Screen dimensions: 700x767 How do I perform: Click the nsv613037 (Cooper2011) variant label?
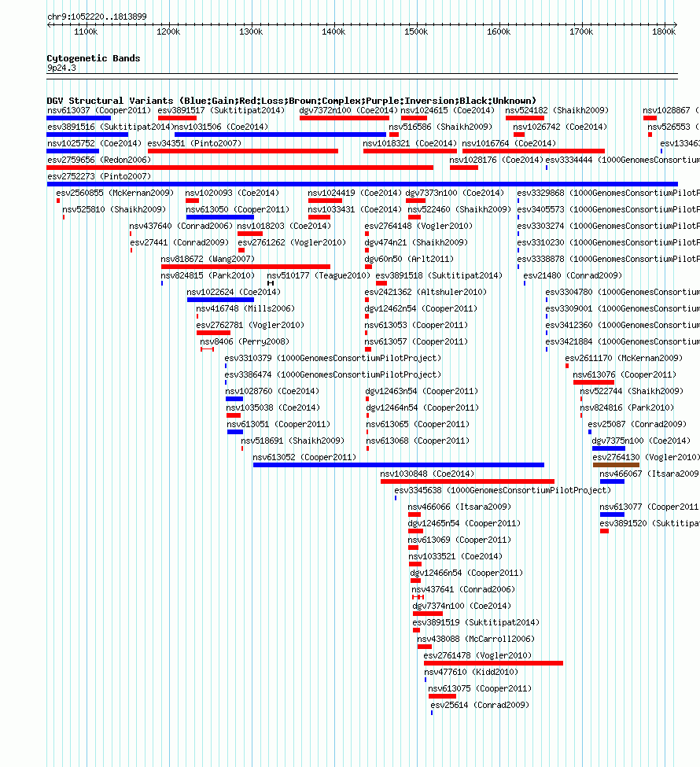pos(99,111)
